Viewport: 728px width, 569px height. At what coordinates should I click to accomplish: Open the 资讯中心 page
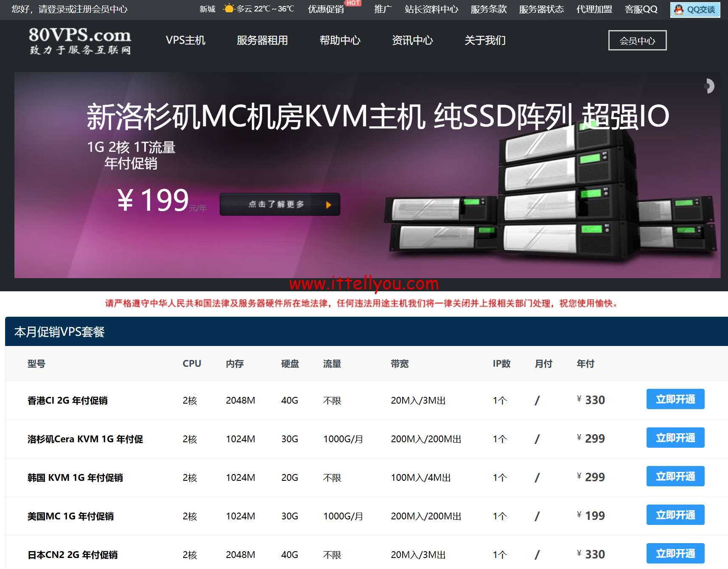[x=413, y=40]
